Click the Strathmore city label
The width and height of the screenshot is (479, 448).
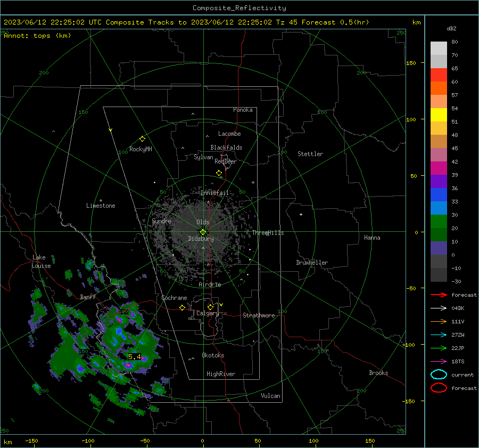259,315
